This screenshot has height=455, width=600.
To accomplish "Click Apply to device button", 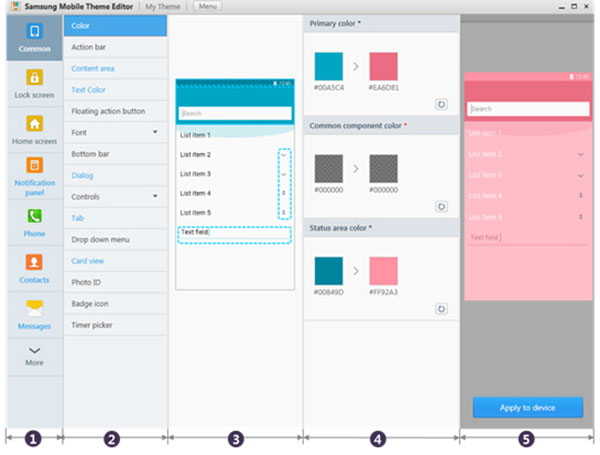I will pos(528,408).
